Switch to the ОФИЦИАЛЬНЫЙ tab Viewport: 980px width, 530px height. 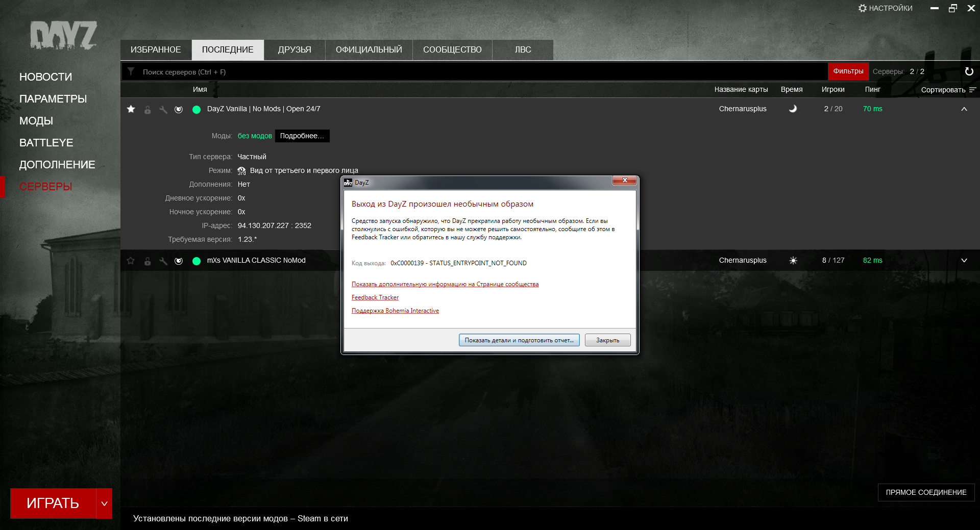point(369,50)
